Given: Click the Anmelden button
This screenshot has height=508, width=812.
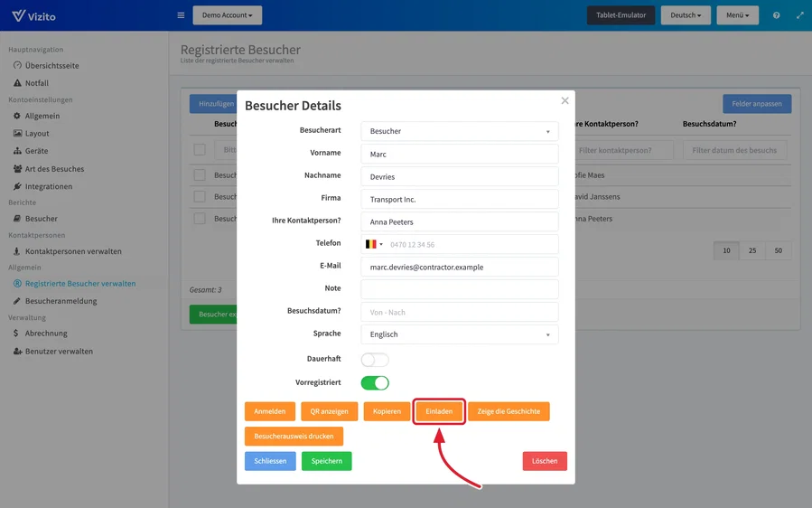Looking at the screenshot, I should [270, 411].
